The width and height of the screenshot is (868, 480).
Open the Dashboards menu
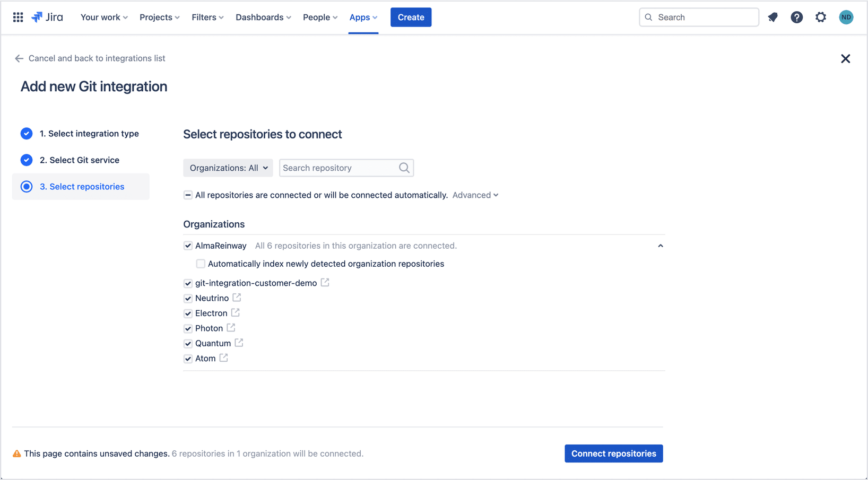[x=263, y=18]
